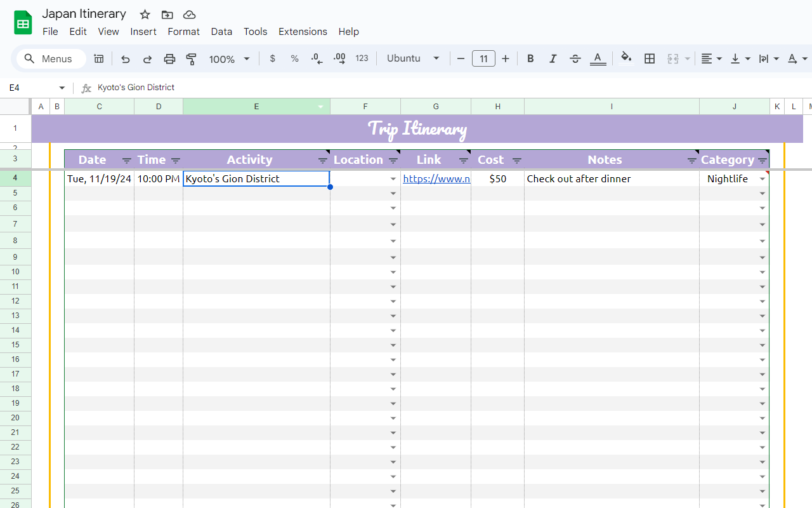Open the Extensions menu
The width and height of the screenshot is (812, 508).
tap(303, 31)
